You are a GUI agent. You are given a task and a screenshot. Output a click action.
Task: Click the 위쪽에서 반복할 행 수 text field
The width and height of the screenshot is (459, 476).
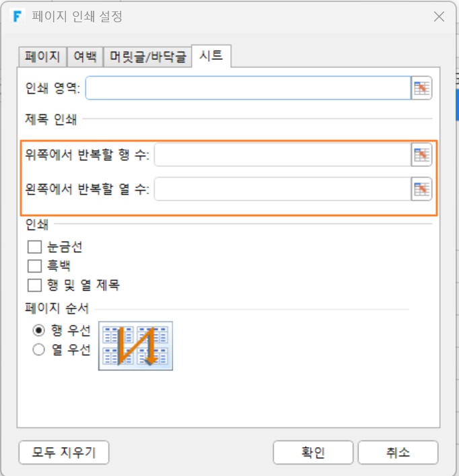click(x=283, y=155)
